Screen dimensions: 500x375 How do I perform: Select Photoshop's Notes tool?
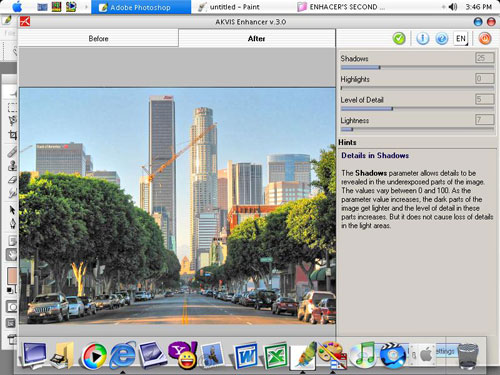point(12,241)
